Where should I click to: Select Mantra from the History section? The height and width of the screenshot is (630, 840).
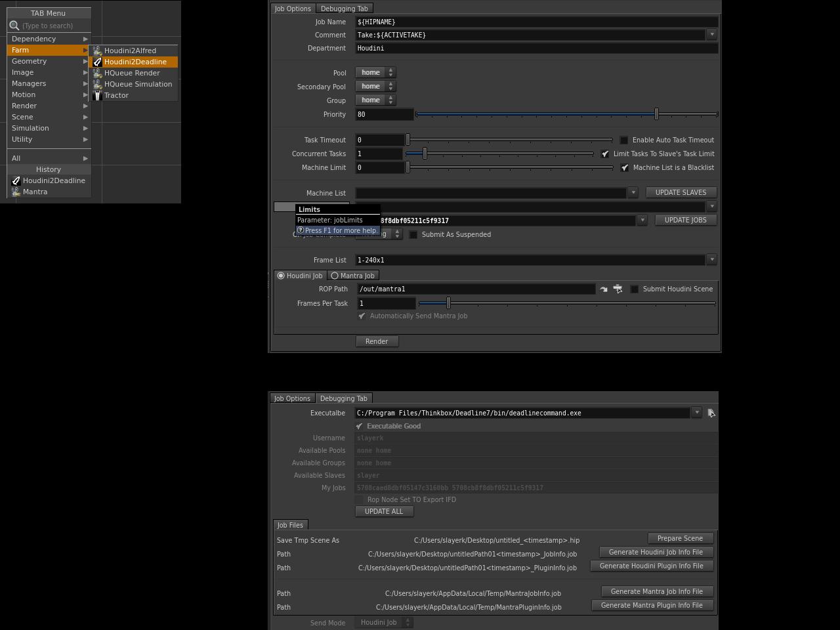35,192
